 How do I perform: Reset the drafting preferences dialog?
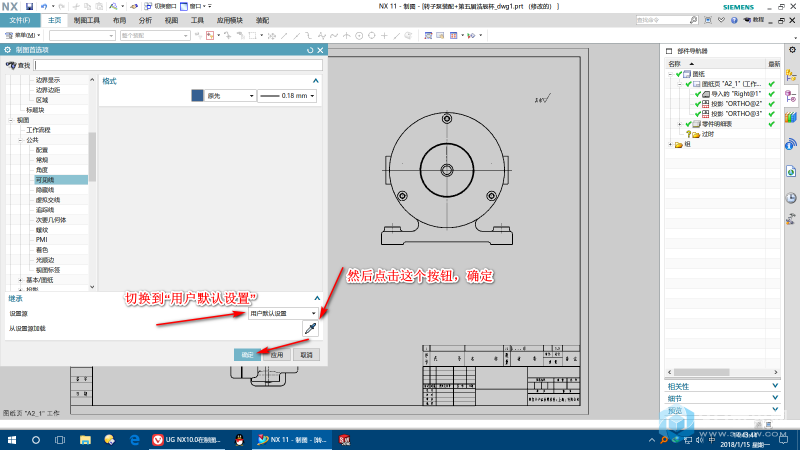pos(310,50)
